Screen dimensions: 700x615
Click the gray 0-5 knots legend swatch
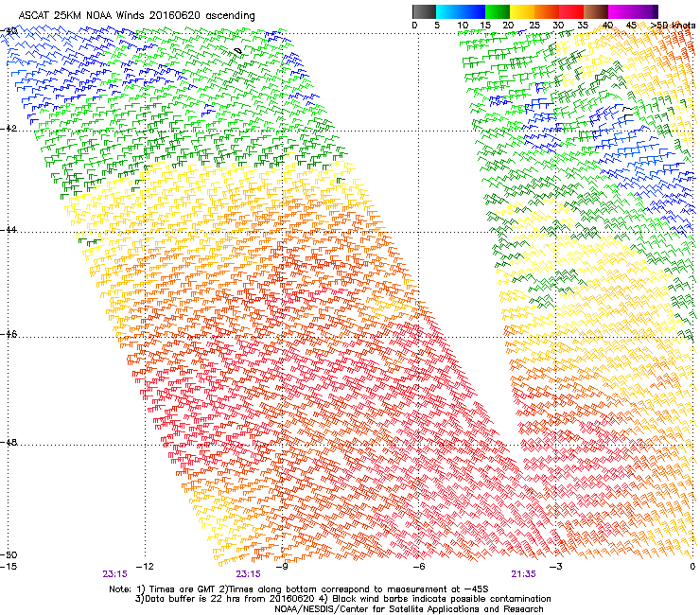tap(424, 11)
